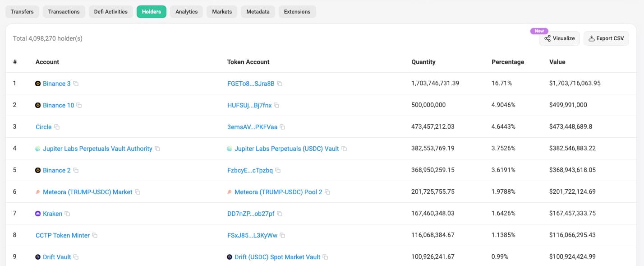Click the Total 4,098,270 holder(s) text
The image size is (644, 266).
tap(47, 38)
